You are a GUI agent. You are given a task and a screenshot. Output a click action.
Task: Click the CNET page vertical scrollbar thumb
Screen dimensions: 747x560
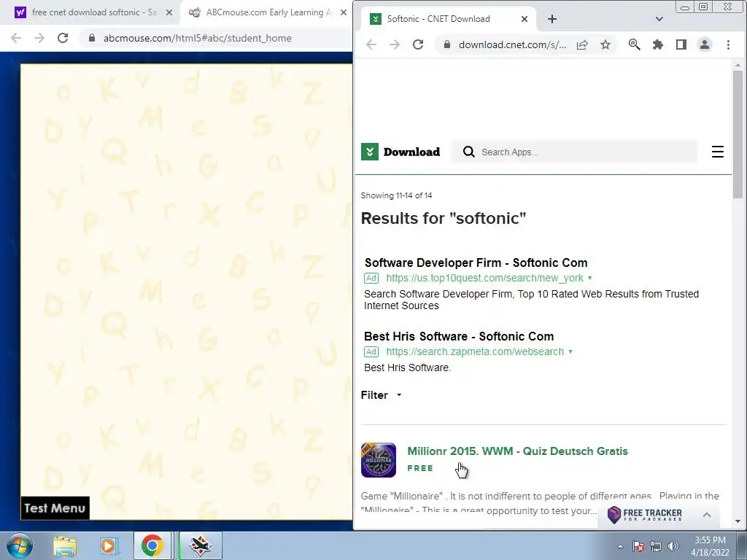click(738, 134)
